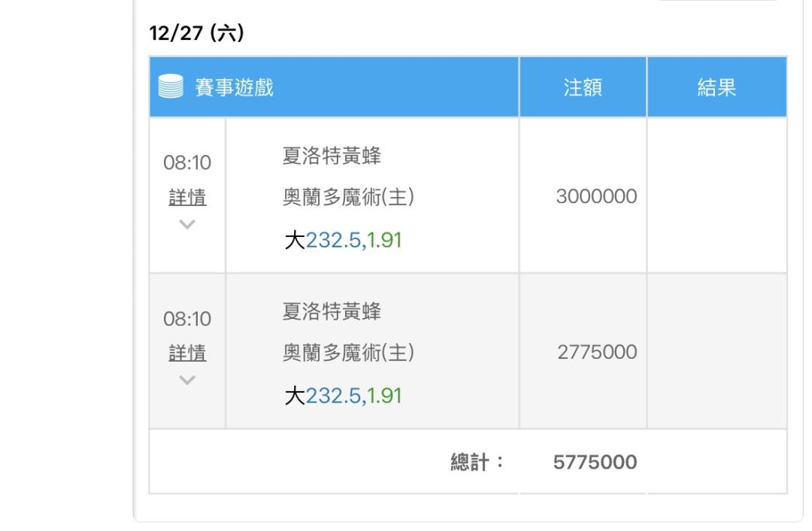Click the 5775000 total amount
The height and width of the screenshot is (531, 812).
point(595,462)
